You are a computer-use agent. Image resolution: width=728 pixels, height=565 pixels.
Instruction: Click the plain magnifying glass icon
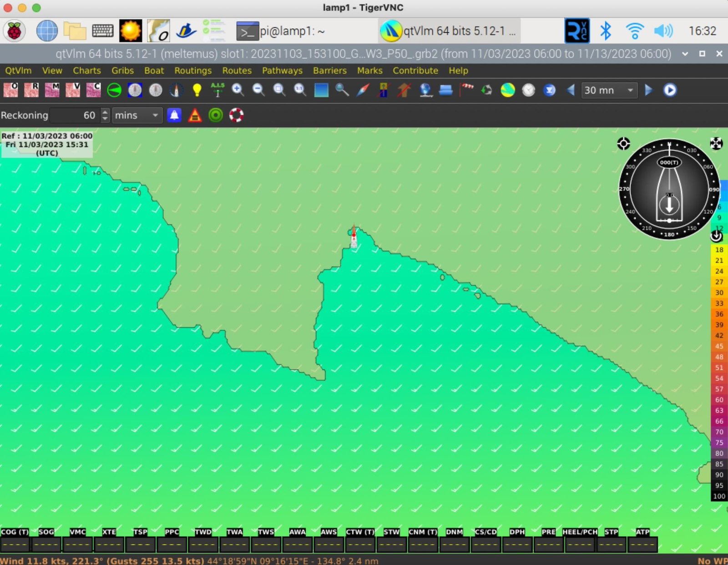click(x=342, y=90)
